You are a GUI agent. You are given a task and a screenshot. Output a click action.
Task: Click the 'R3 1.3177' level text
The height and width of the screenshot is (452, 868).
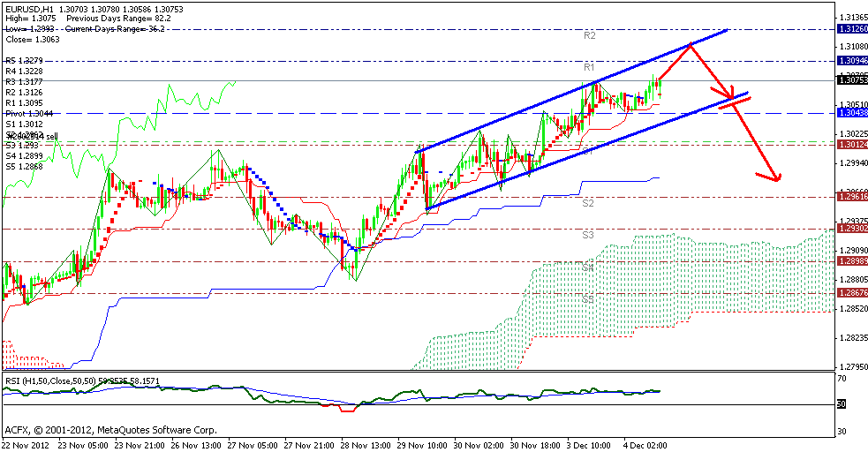click(24, 81)
